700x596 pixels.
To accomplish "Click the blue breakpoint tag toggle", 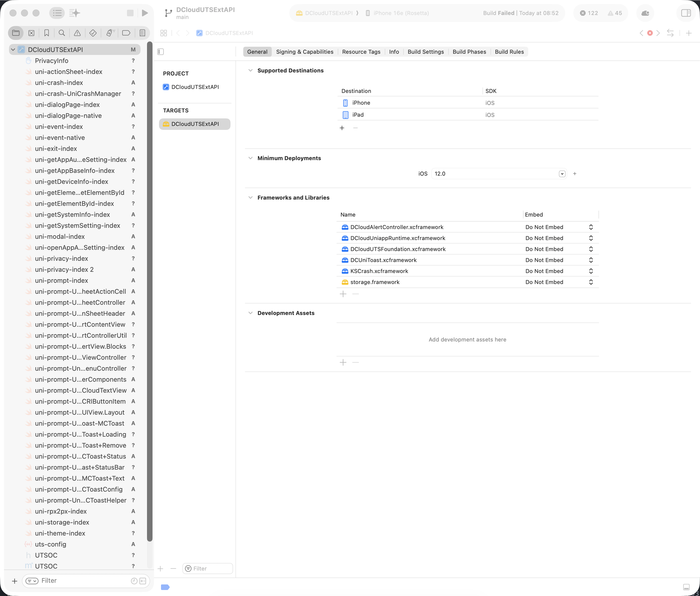I will pos(165,587).
